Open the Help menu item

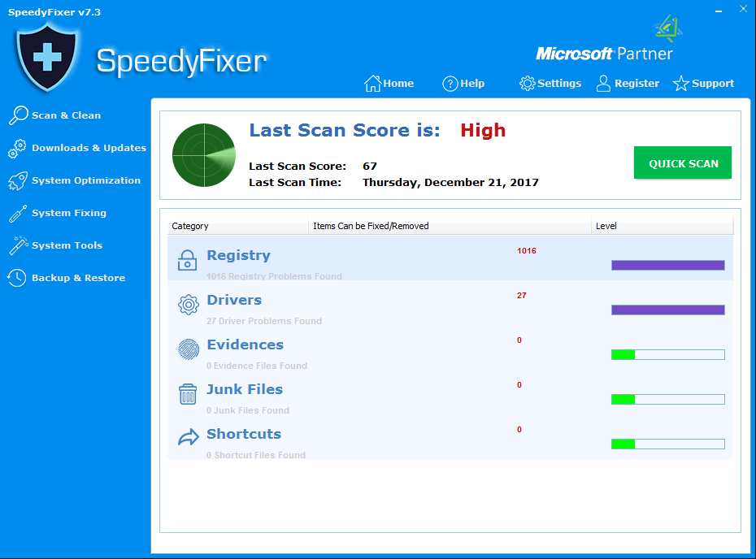463,84
